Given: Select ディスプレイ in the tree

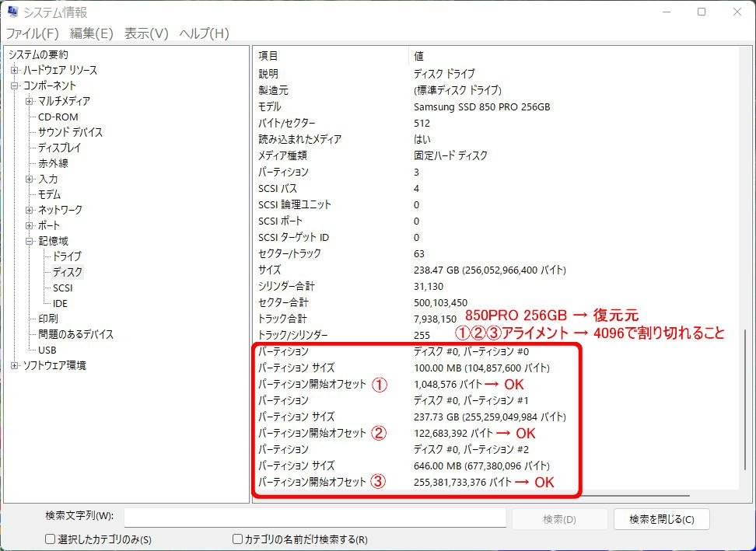Looking at the screenshot, I should click(x=59, y=148).
